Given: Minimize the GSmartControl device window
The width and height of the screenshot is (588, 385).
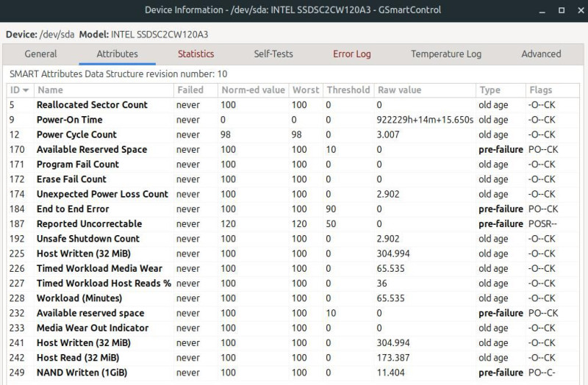Looking at the screenshot, I should (x=542, y=10).
